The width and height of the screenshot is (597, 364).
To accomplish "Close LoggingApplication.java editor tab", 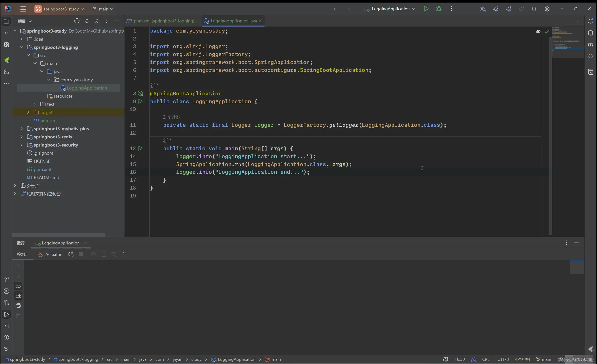I will [260, 21].
